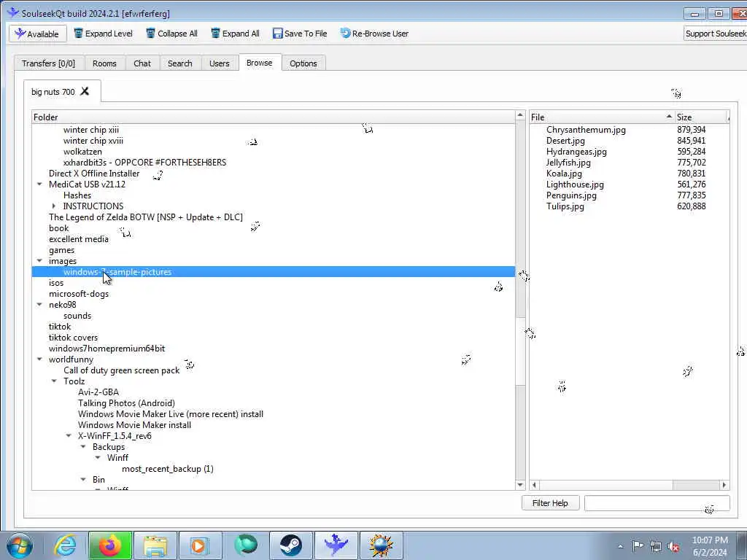Select the tiktok covers folder
The width and height of the screenshot is (747, 560).
click(x=74, y=338)
